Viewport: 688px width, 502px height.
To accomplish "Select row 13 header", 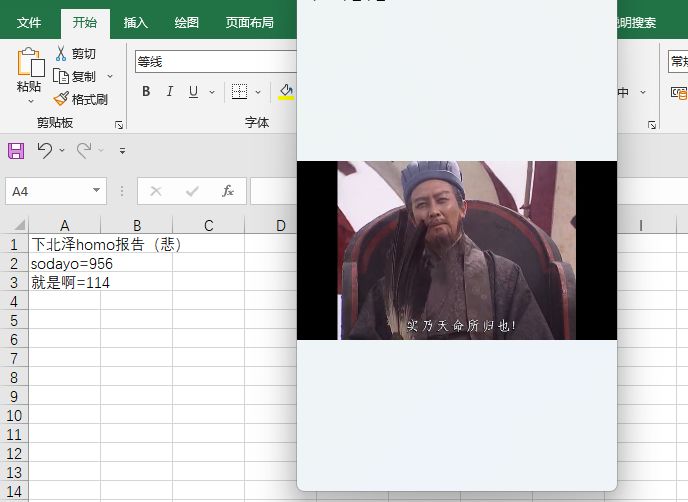I will tap(14, 473).
